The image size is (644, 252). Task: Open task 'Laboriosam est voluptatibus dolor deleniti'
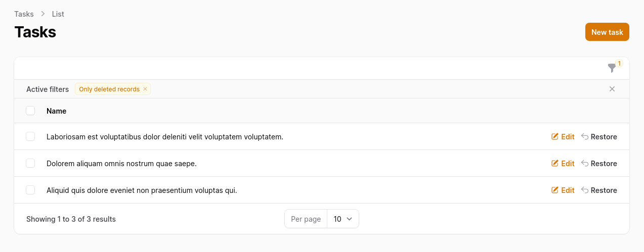165,136
